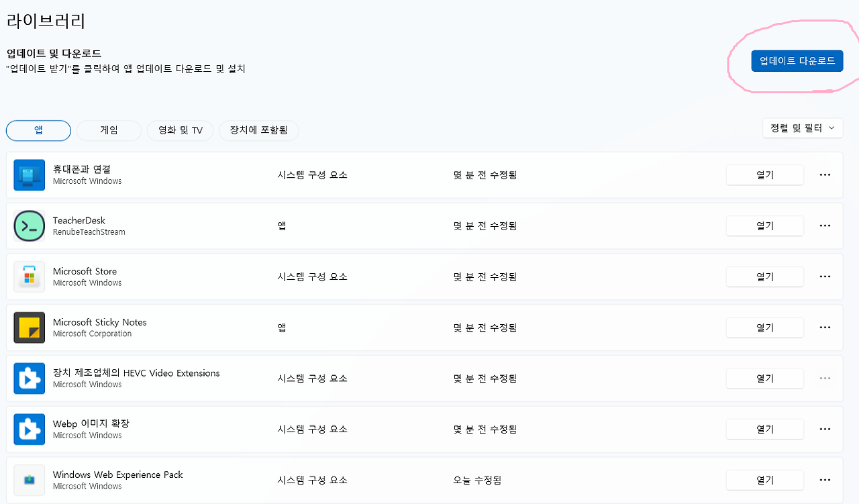Click the Webp 이미지 확장 icon
The width and height of the screenshot is (859, 504).
point(29,430)
